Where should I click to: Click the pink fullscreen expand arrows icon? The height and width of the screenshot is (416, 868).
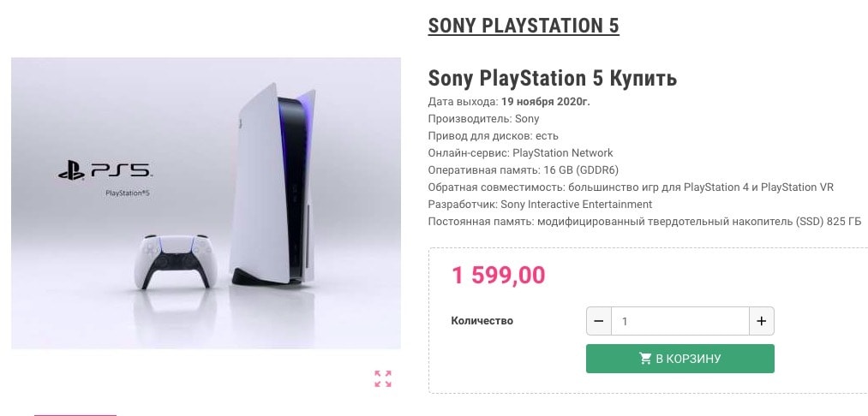(x=383, y=379)
